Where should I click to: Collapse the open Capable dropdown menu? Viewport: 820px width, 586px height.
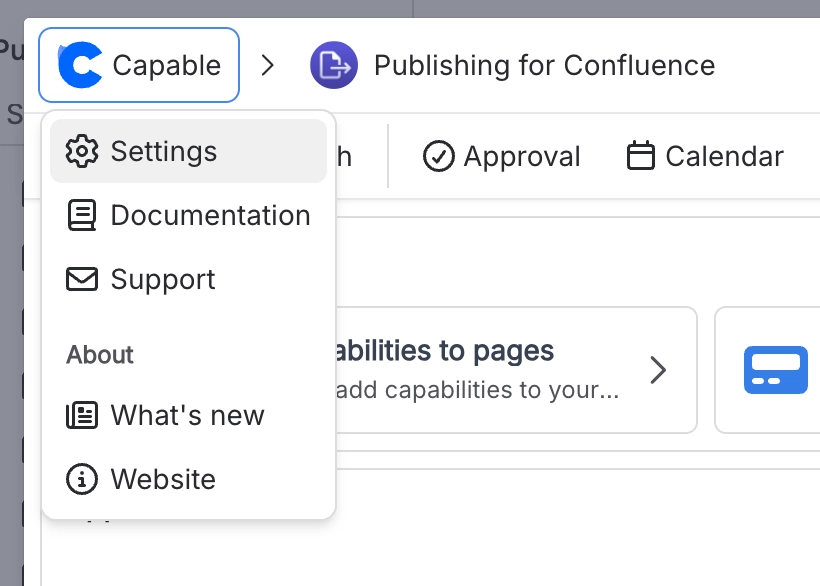click(x=138, y=64)
